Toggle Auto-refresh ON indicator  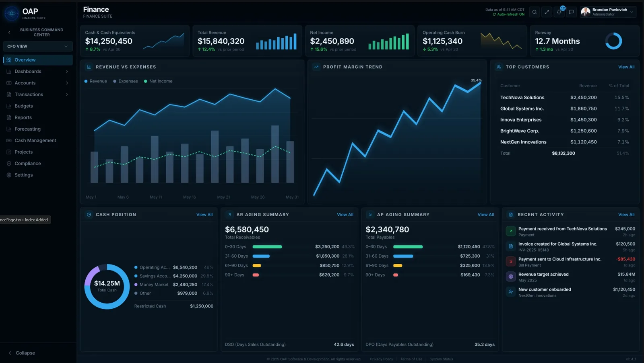[x=508, y=14]
